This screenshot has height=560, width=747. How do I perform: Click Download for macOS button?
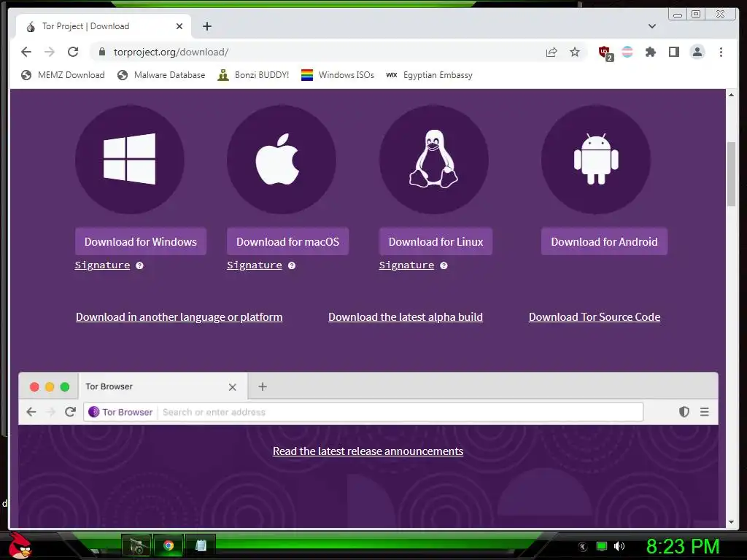pos(287,241)
